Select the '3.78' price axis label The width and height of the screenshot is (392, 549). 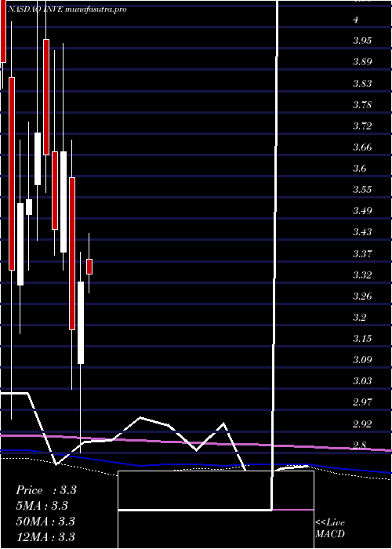tap(362, 104)
